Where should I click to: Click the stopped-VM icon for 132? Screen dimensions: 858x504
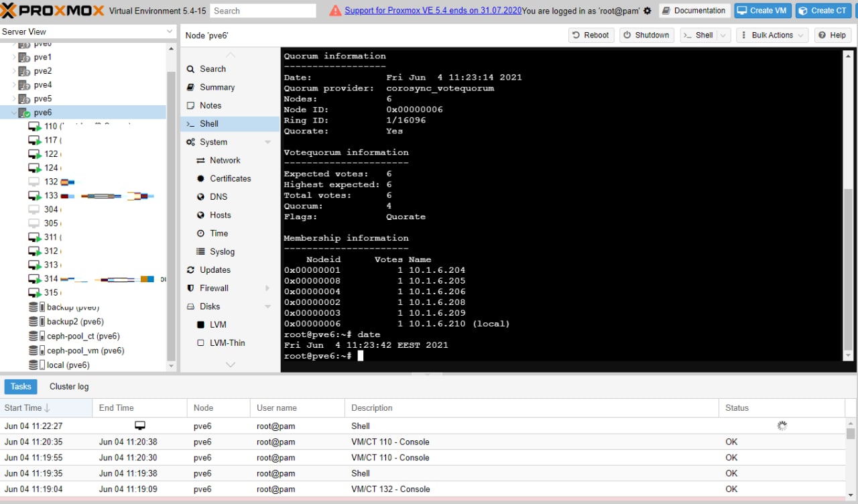[34, 182]
